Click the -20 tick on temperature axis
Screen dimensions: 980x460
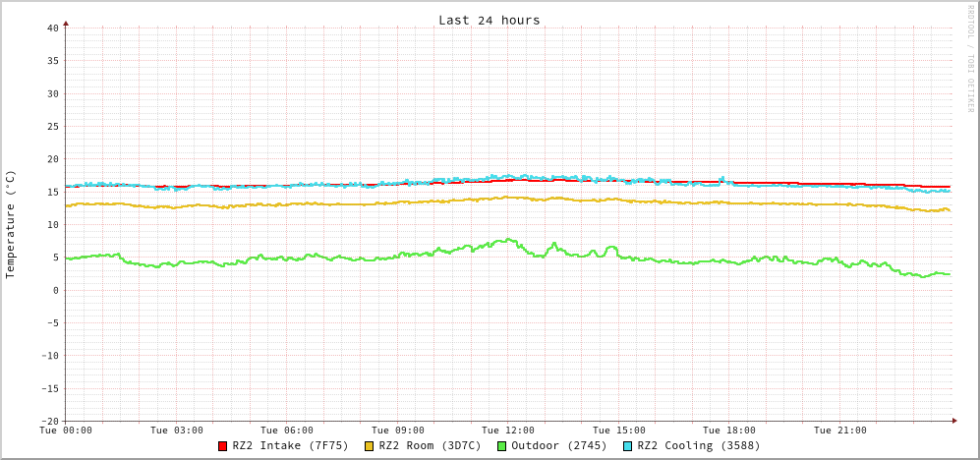tap(49, 421)
